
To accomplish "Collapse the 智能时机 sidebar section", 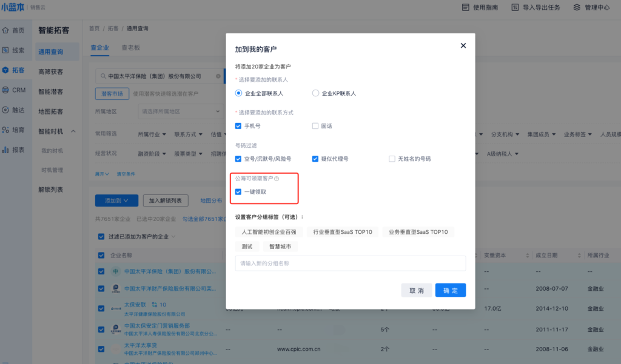I will click(73, 131).
